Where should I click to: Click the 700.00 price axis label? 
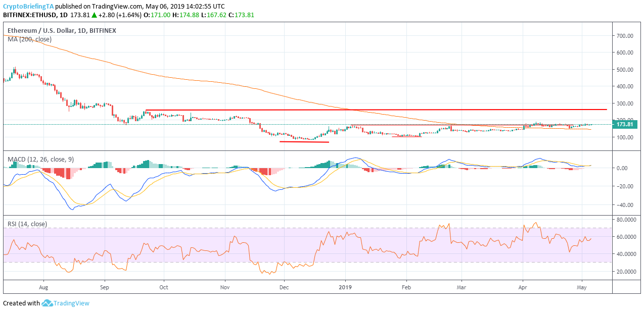[x=625, y=36]
